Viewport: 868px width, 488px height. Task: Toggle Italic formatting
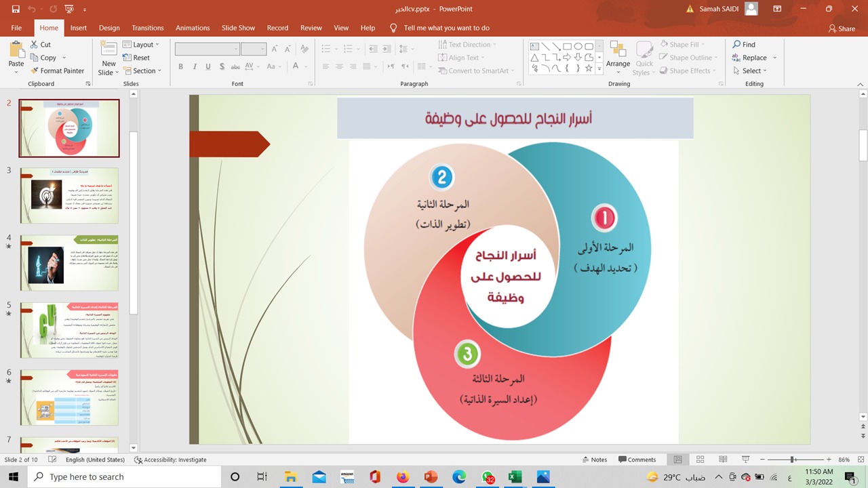coord(194,67)
